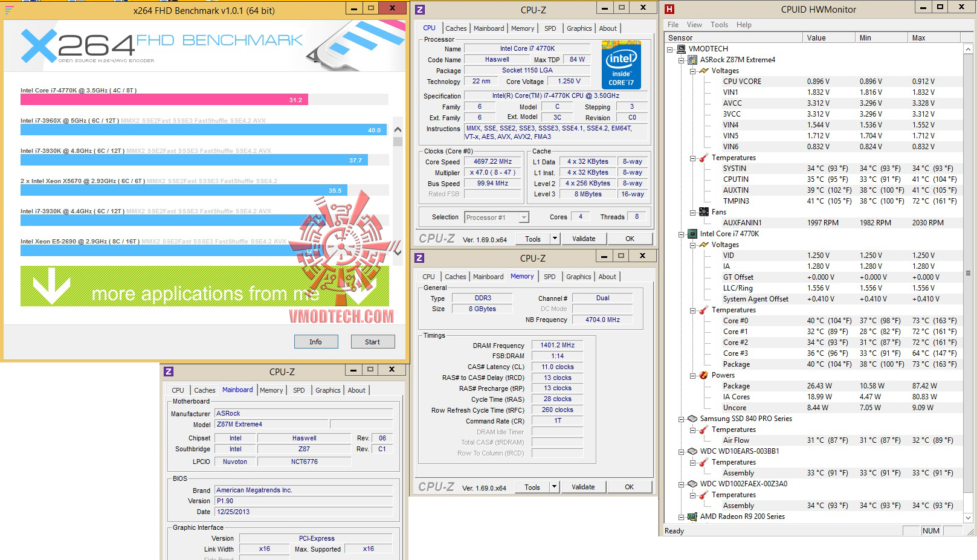Open About tab in the top CPU-Z window
This screenshot has width=977, height=560.
608,28
